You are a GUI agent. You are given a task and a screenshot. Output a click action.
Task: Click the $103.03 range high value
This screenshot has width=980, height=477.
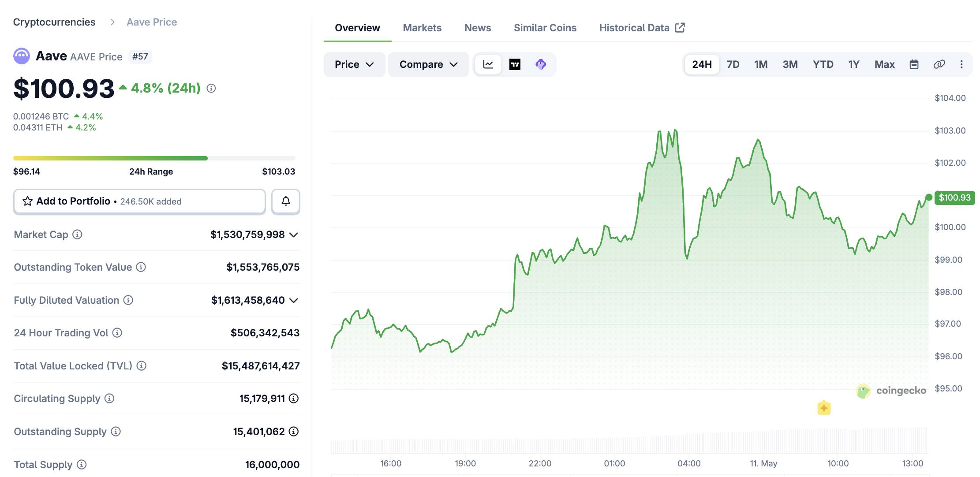(x=278, y=171)
